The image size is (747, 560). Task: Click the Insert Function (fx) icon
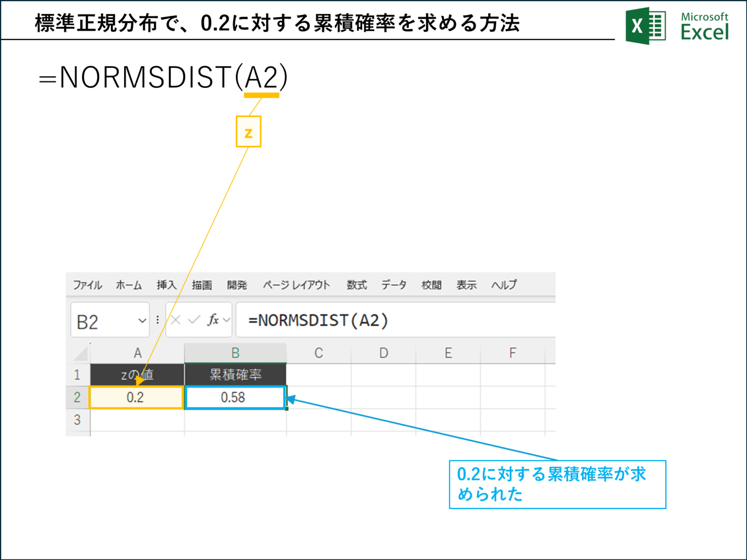coord(213,319)
